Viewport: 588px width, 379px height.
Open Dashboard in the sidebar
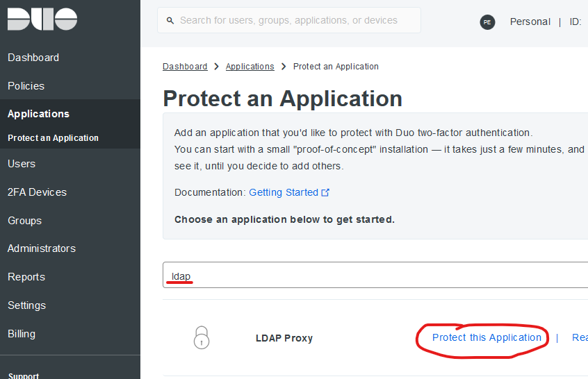[x=33, y=58]
